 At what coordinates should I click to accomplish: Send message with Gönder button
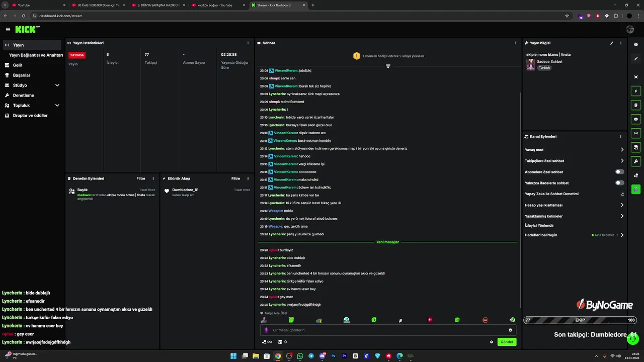(507, 342)
